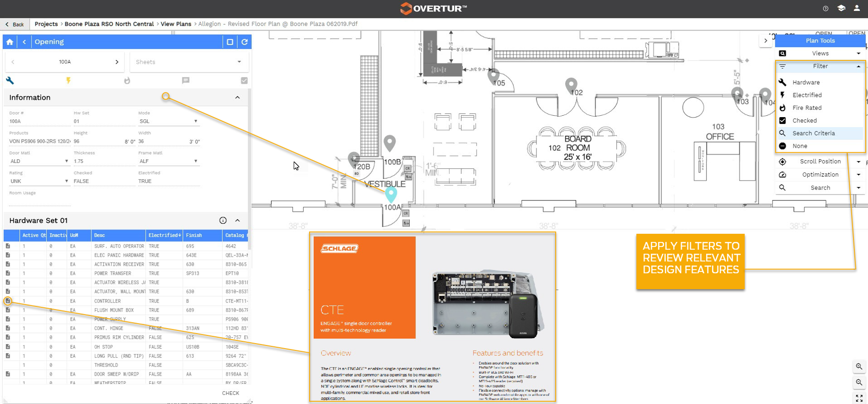Screen dimensions: 868x404
Task: Select the 100B door pin marker
Action: click(390, 143)
